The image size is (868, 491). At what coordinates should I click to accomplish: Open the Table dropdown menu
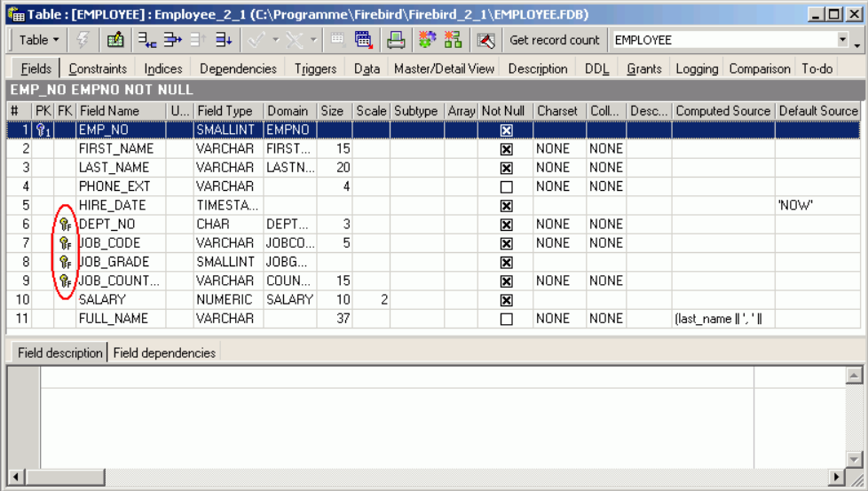[39, 40]
